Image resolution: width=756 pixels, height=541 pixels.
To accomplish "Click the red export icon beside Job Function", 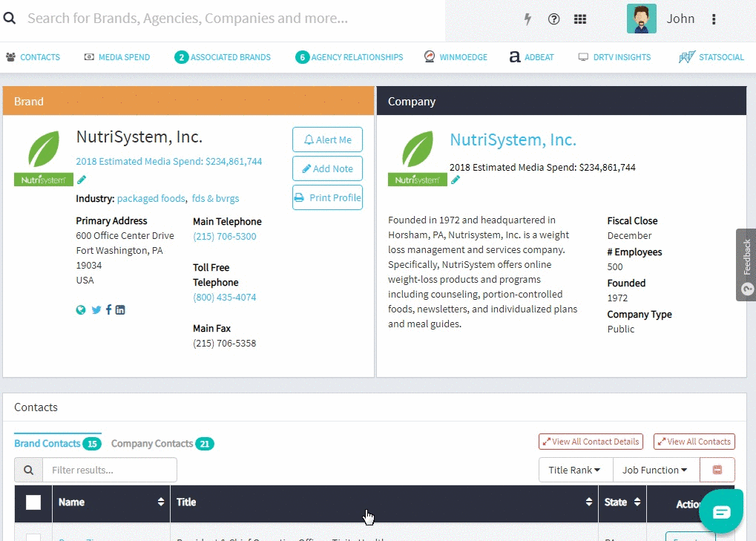I will click(717, 470).
